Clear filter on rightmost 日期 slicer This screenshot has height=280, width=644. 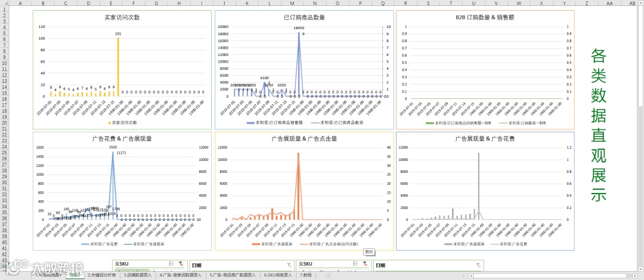pos(478,265)
